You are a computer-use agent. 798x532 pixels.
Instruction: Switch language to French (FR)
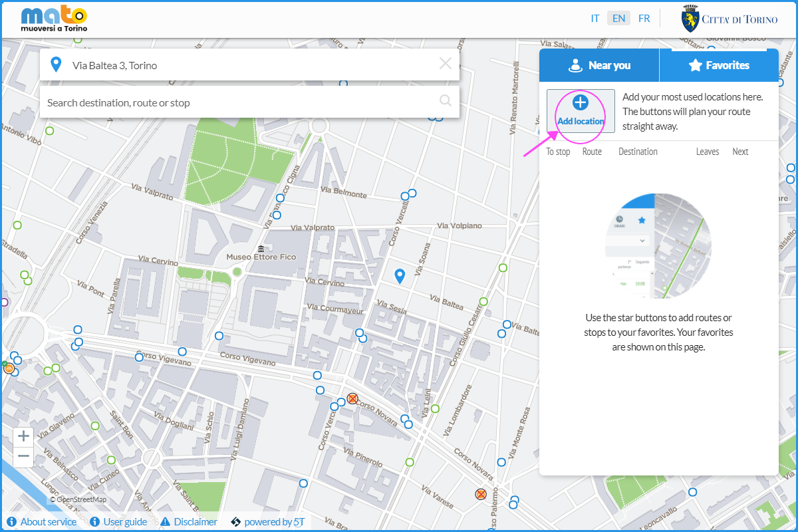tap(644, 19)
